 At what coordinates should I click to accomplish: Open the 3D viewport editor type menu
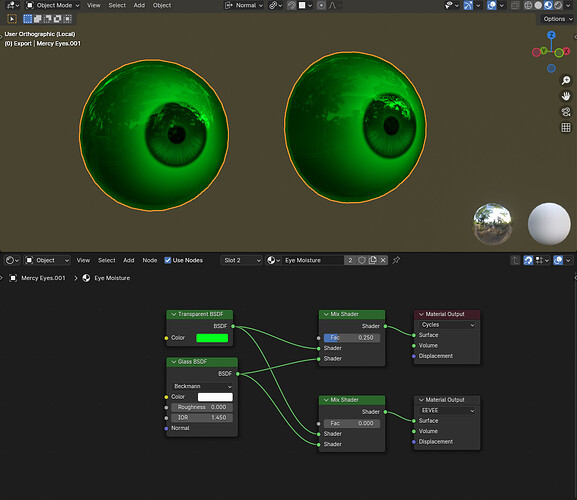13,5
